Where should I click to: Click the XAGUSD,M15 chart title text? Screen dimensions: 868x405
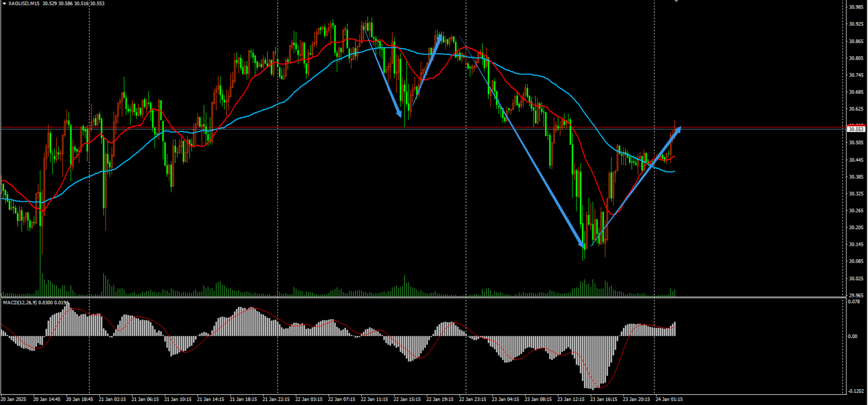point(24,3)
